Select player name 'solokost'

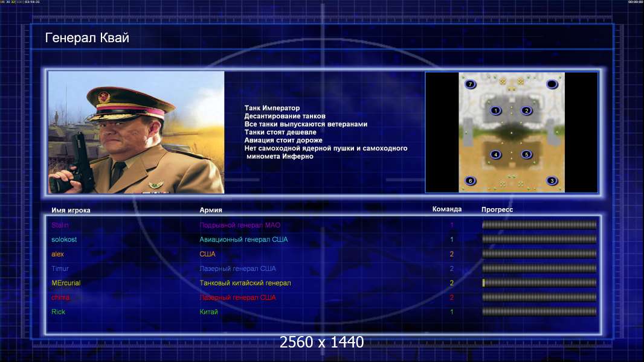64,240
